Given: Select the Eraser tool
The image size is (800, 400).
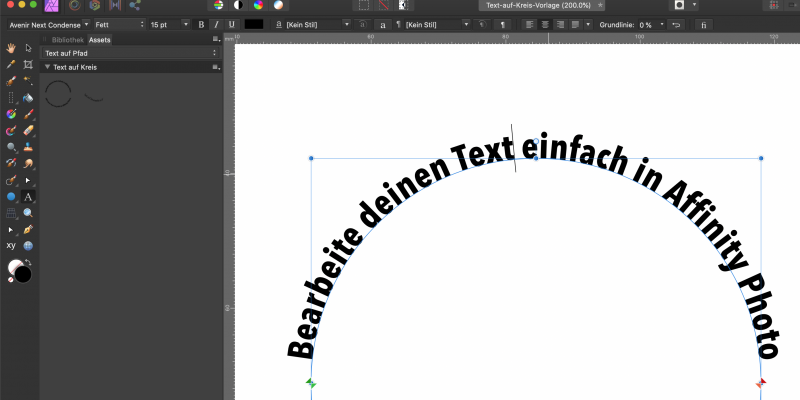Looking at the screenshot, I should click(28, 131).
